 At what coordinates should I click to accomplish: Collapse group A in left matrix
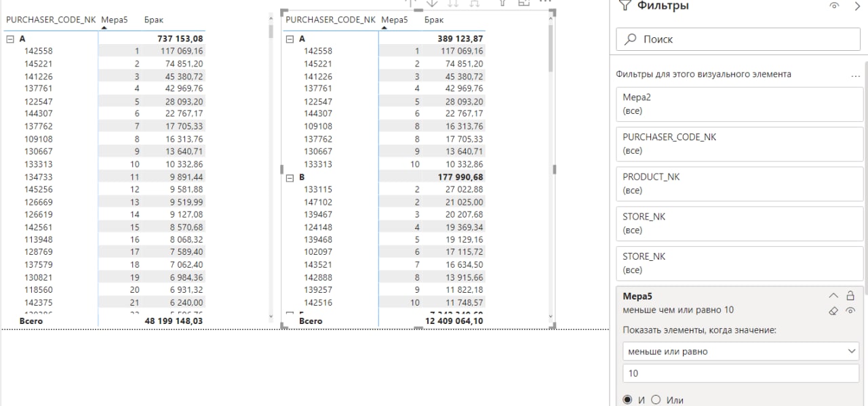(10, 39)
